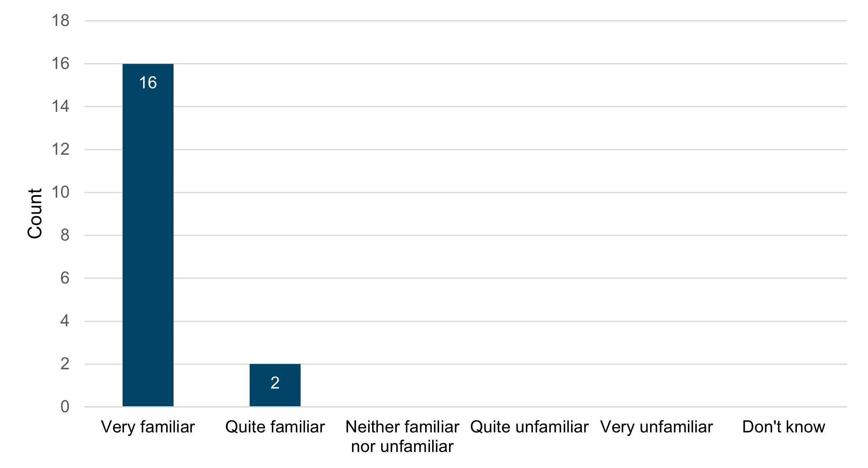The image size is (868, 468).
Task: Select the y-axis tick label 8
Action: (65, 235)
